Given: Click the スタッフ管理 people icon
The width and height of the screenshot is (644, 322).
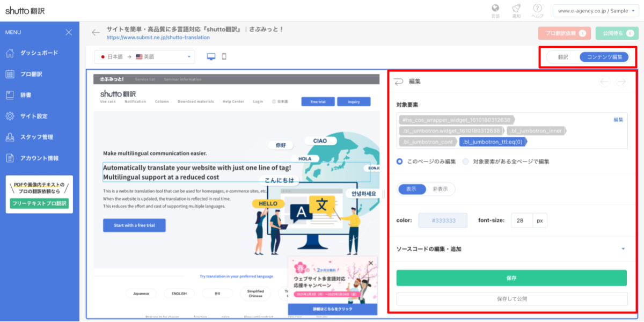Looking at the screenshot, I should click(x=10, y=137).
